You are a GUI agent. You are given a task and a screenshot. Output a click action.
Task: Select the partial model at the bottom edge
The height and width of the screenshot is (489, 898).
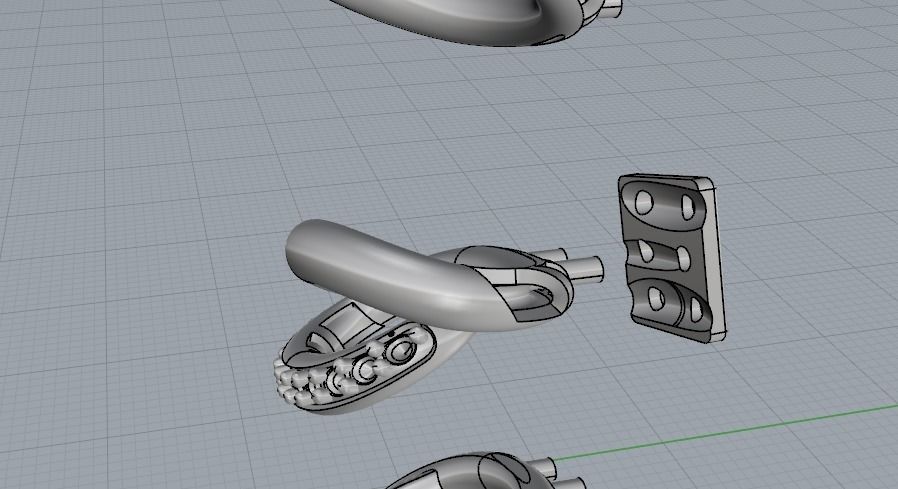[487, 471]
